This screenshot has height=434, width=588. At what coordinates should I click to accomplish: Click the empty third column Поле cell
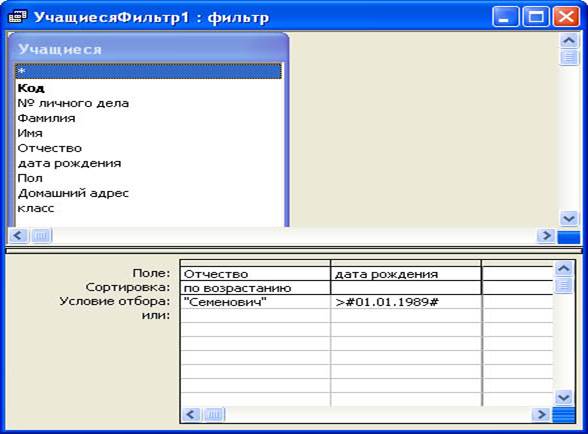pos(518,274)
